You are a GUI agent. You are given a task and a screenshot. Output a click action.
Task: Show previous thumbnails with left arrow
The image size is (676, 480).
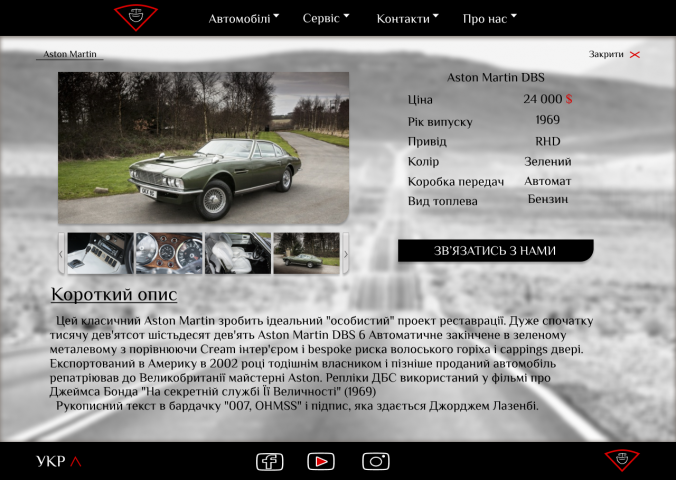pyautogui.click(x=61, y=254)
